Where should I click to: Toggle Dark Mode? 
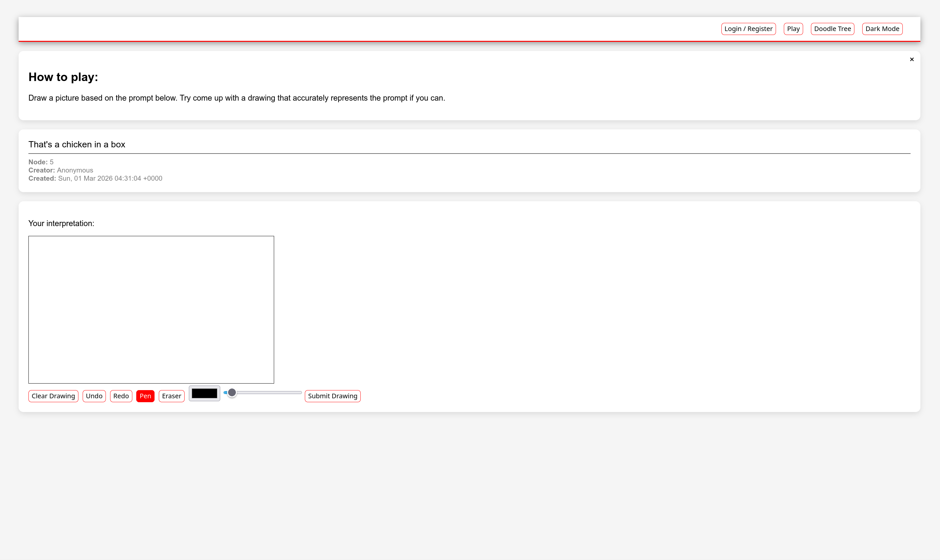(x=882, y=29)
